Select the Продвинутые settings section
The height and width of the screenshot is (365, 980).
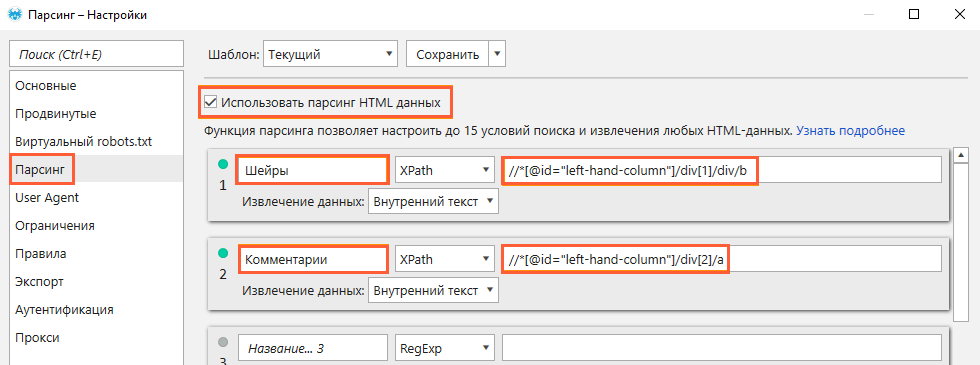tap(96, 113)
